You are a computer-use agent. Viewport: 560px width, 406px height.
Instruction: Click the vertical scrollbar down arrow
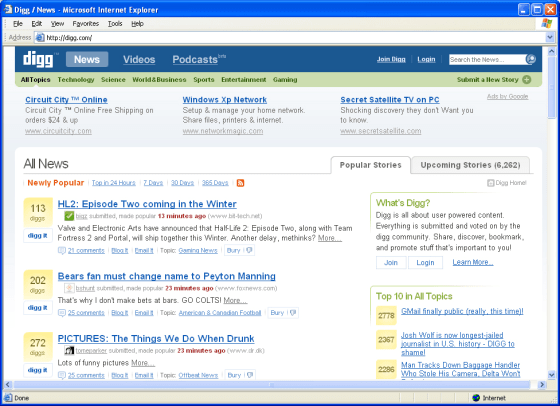pyautogui.click(x=551, y=375)
